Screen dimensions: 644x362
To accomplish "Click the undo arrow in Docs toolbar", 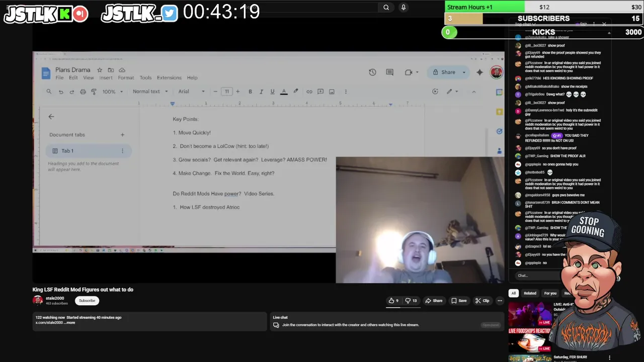I will (x=61, y=92).
